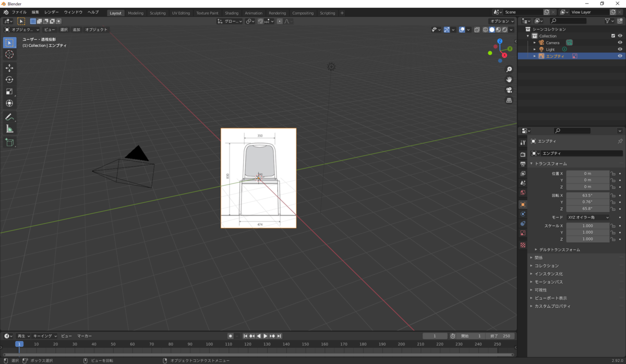The width and height of the screenshot is (626, 364).
Task: Open the Physics properties tab icon
Action: 523,214
